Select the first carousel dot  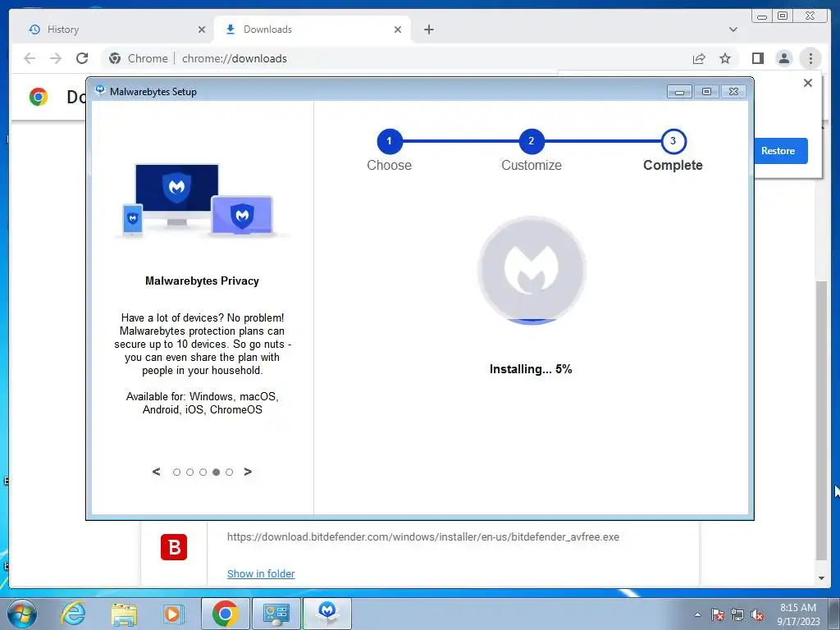coord(176,472)
